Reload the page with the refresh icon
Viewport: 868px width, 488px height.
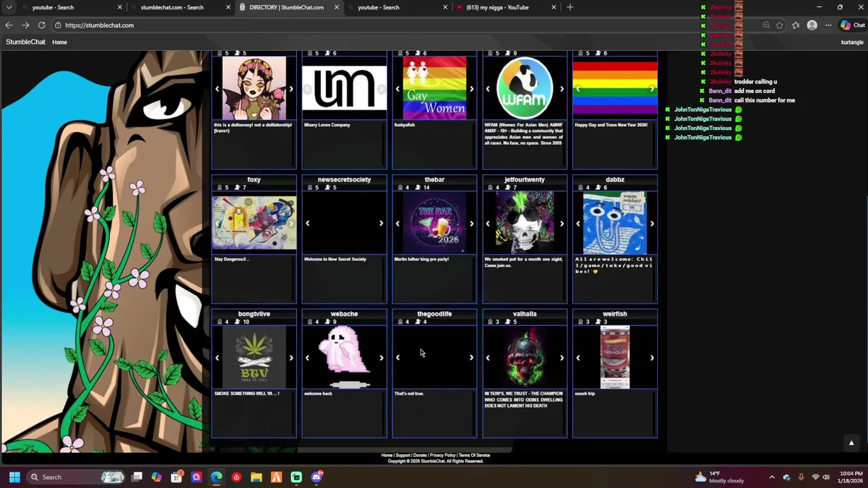pos(41,25)
